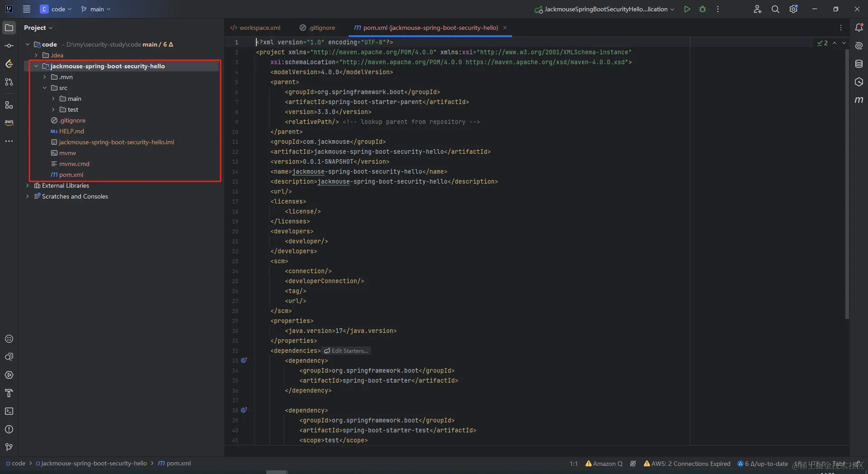Open the main branch dropdown
The image size is (868, 474).
(x=95, y=9)
